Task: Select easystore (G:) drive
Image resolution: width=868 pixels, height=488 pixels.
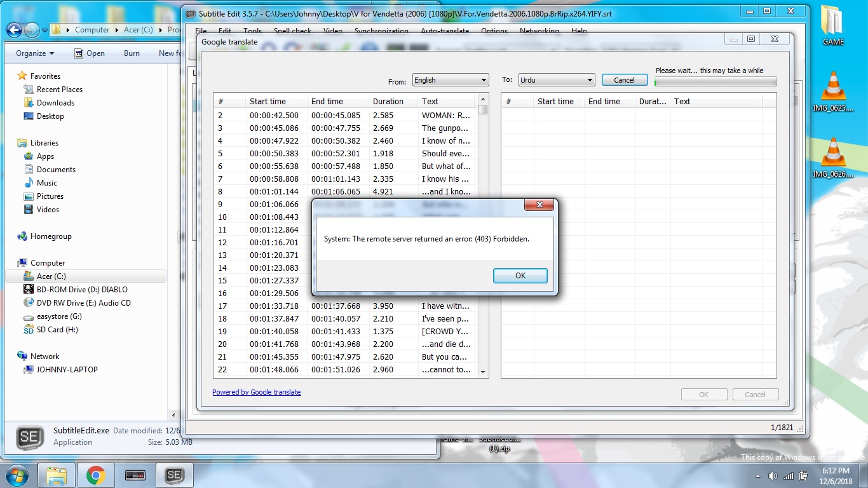Action: (x=59, y=316)
